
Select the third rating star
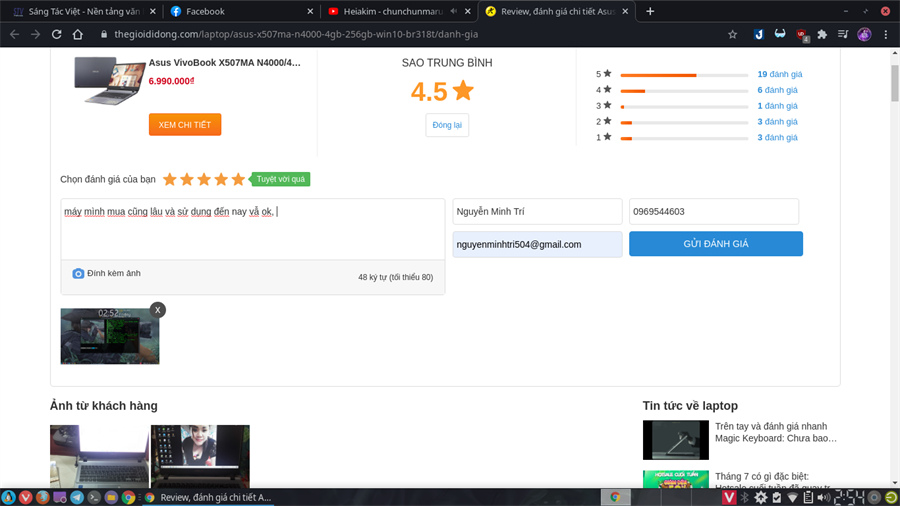(204, 180)
